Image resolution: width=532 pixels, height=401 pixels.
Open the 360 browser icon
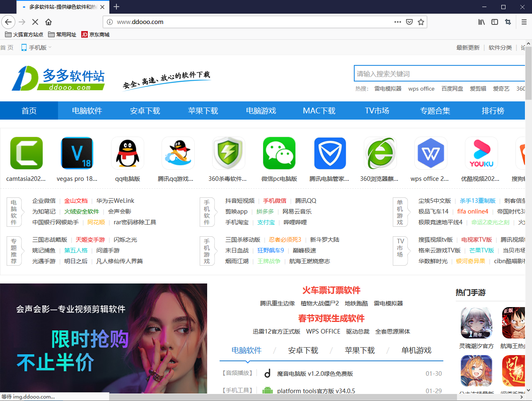380,153
